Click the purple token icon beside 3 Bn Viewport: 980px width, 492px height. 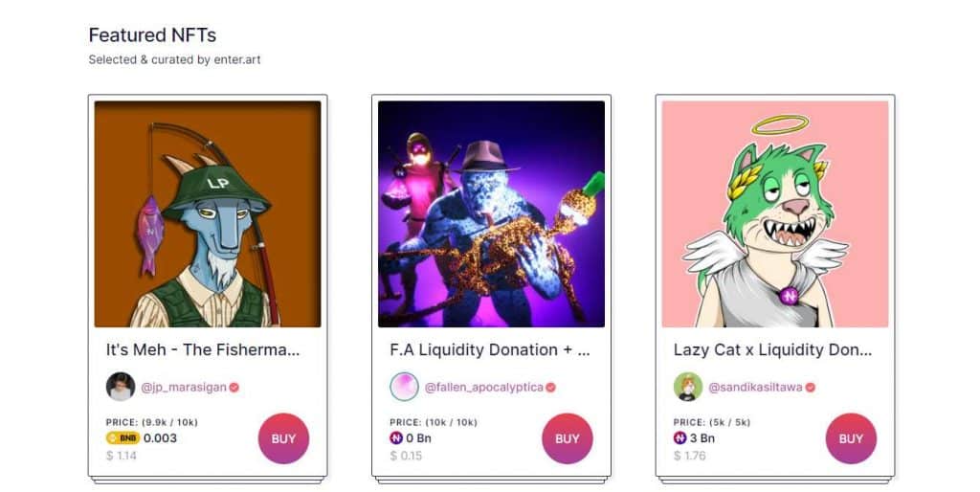pos(680,438)
